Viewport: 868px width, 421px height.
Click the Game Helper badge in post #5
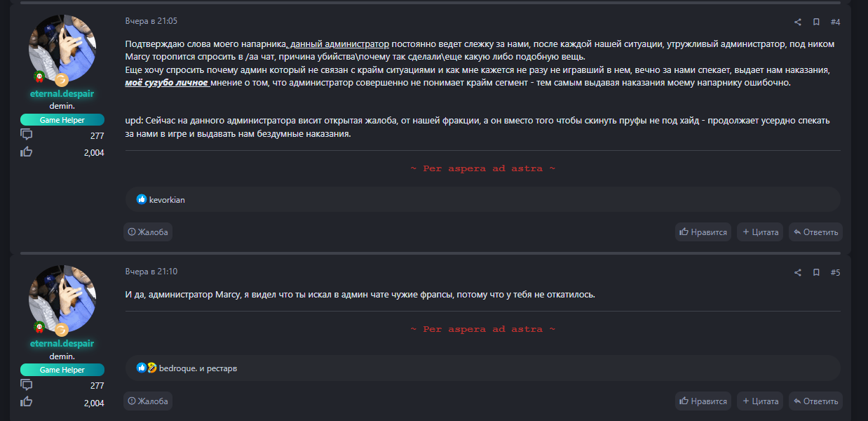pos(62,370)
